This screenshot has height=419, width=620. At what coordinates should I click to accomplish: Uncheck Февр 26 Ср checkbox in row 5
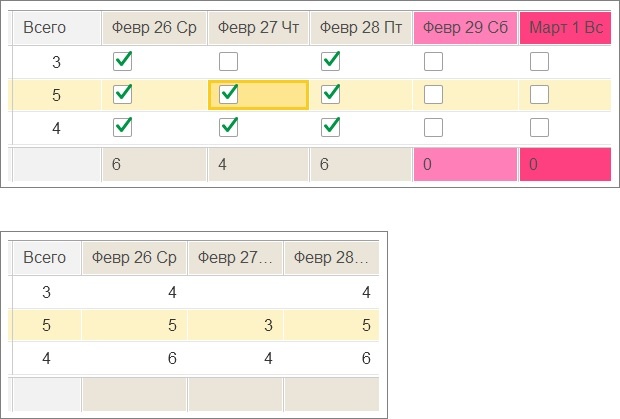[123, 94]
